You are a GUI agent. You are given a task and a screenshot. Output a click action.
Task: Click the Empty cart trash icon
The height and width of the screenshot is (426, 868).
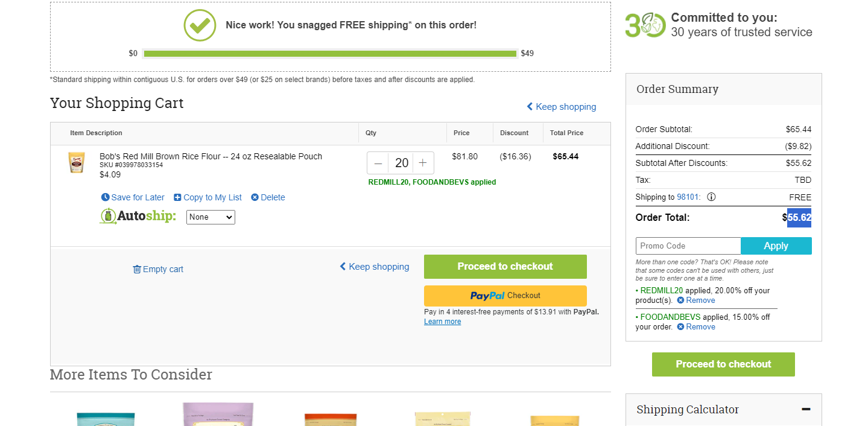137,269
